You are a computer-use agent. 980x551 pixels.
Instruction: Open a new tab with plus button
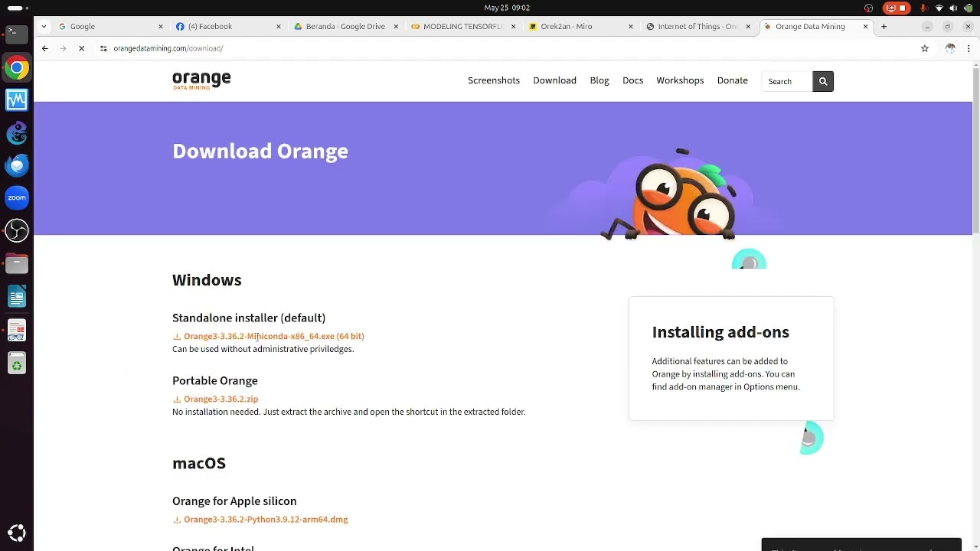[x=884, y=26]
